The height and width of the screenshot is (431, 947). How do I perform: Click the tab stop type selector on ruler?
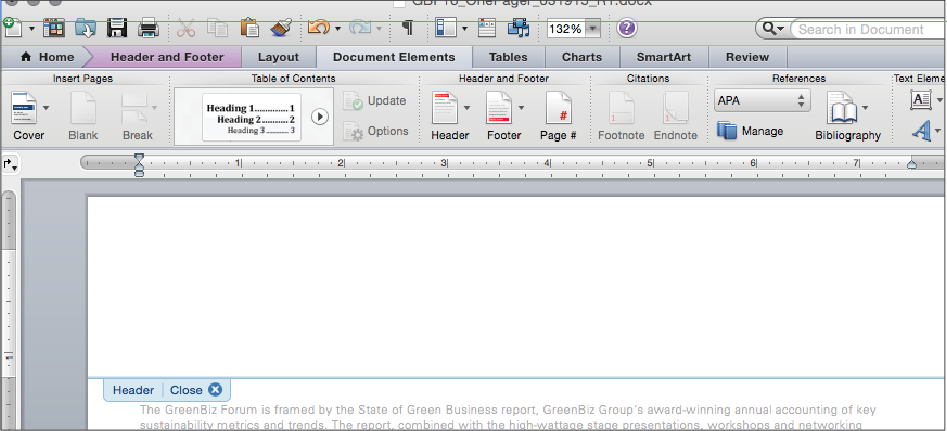[10, 164]
